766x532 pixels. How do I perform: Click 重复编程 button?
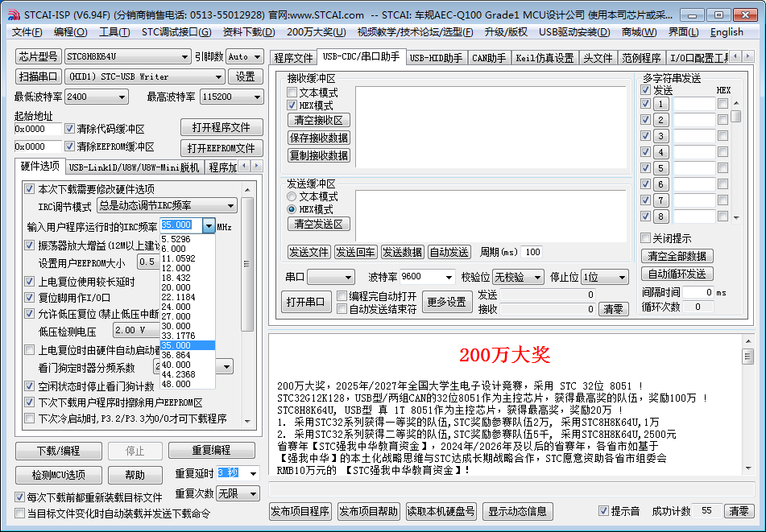tap(211, 450)
